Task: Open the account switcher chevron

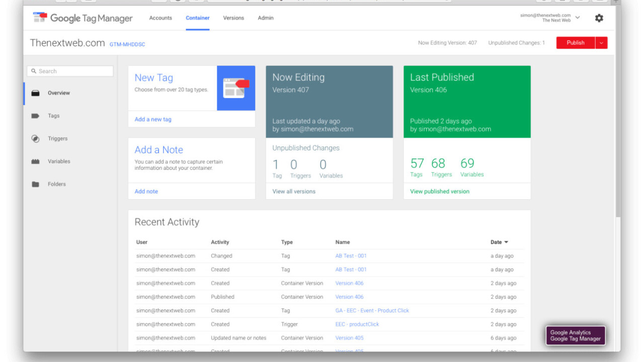Action: click(x=578, y=18)
